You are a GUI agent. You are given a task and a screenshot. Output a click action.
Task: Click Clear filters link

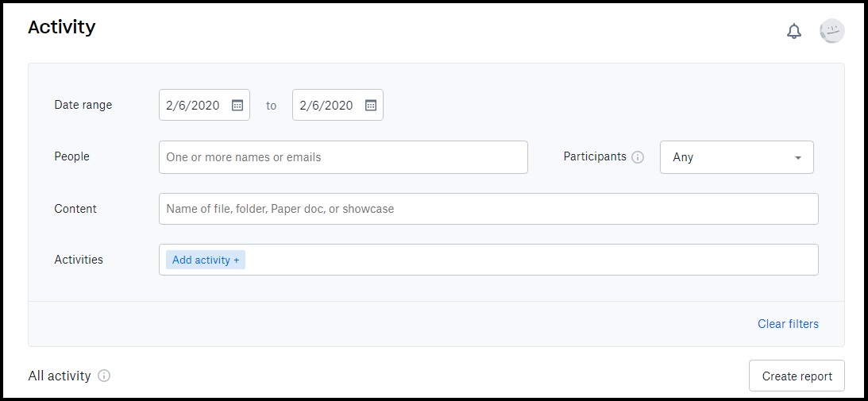click(x=788, y=324)
